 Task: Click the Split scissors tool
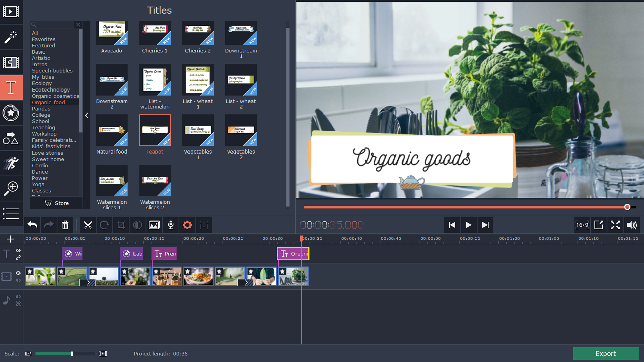tap(88, 225)
